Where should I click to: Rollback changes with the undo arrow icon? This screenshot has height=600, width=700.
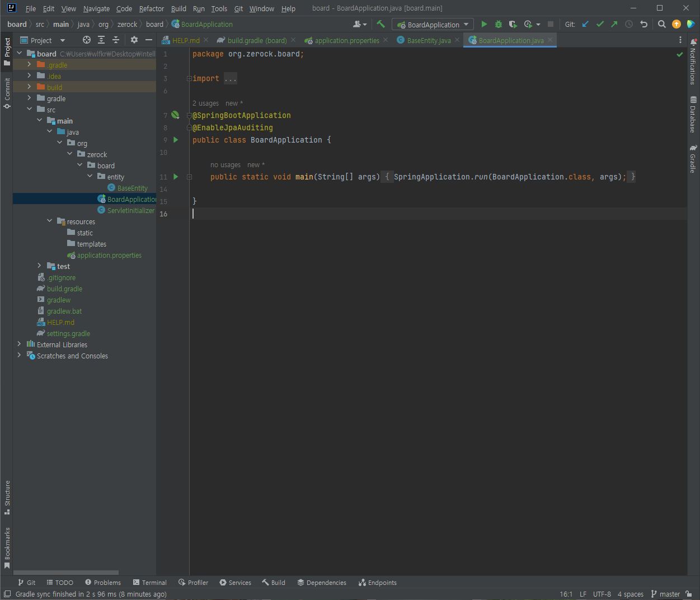[x=643, y=24]
